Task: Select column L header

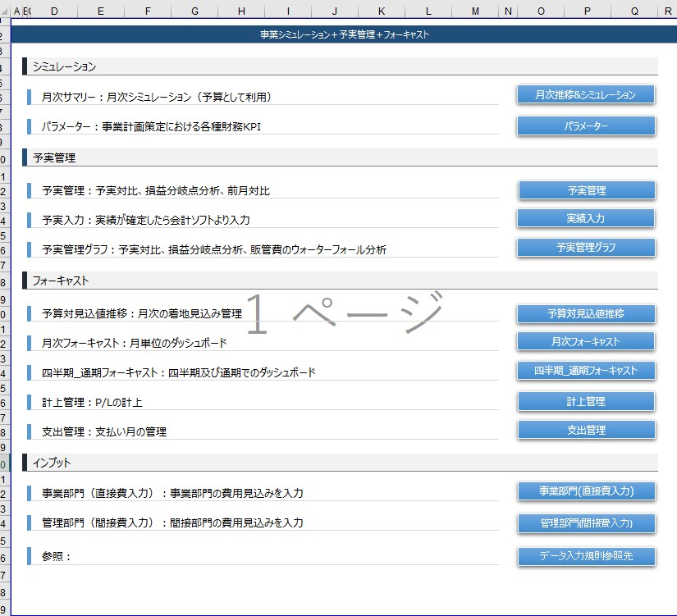Action: (428, 11)
